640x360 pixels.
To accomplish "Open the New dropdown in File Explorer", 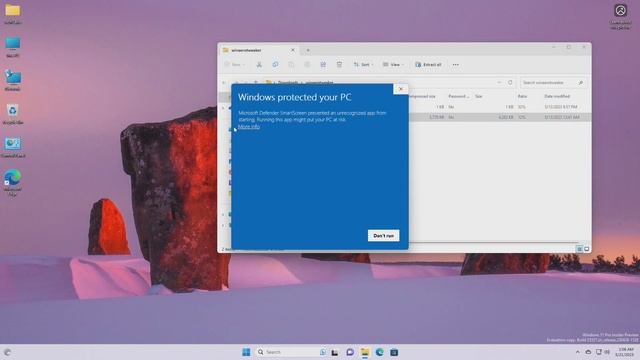I will pyautogui.click(x=235, y=64).
